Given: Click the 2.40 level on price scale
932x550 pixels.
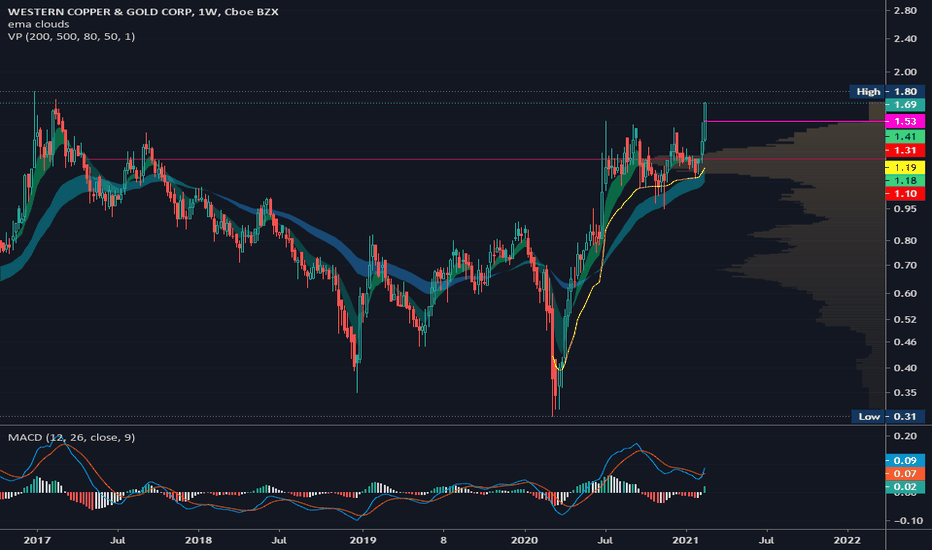Looking at the screenshot, I should tap(905, 39).
